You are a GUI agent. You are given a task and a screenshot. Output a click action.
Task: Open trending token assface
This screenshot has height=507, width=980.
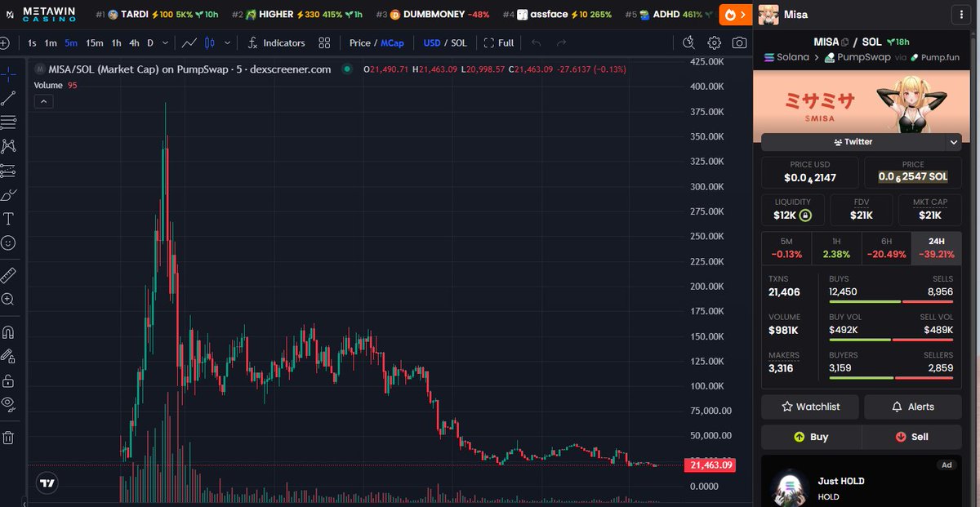[558, 15]
